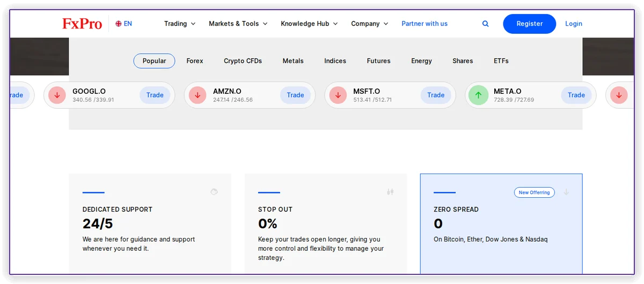Switch to the Indices tab
The height and width of the screenshot is (284, 644).
click(335, 61)
